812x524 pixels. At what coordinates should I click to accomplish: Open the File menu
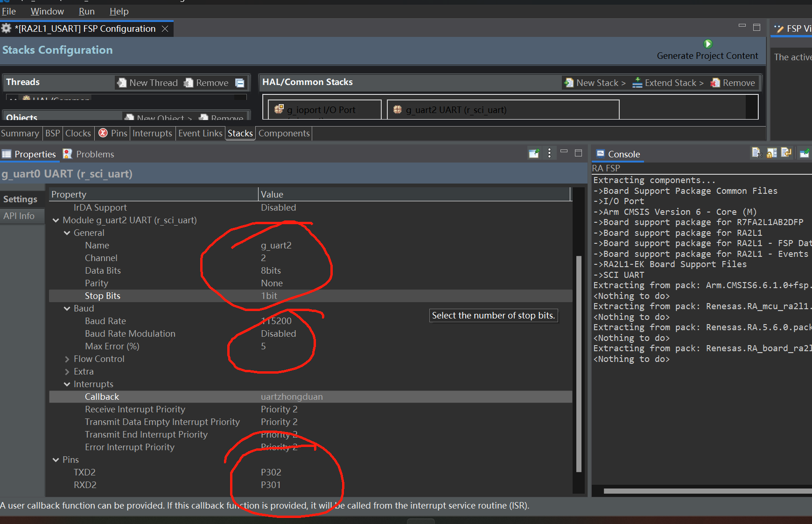pyautogui.click(x=9, y=11)
